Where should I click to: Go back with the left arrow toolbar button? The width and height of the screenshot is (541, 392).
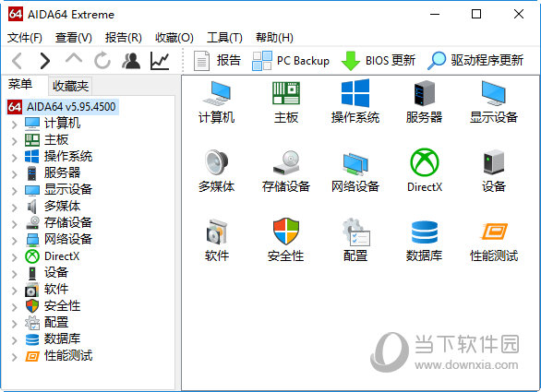point(17,61)
